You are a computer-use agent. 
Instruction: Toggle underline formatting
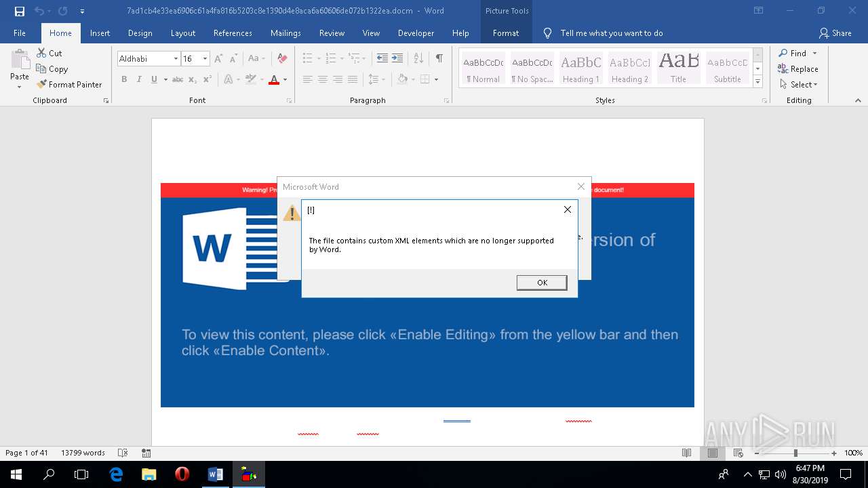coord(155,79)
